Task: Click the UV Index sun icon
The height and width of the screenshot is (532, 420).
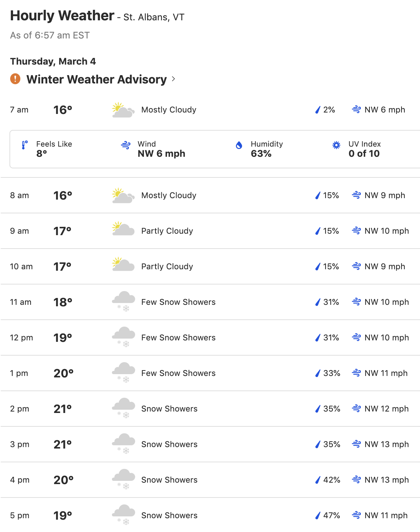Action: [336, 145]
